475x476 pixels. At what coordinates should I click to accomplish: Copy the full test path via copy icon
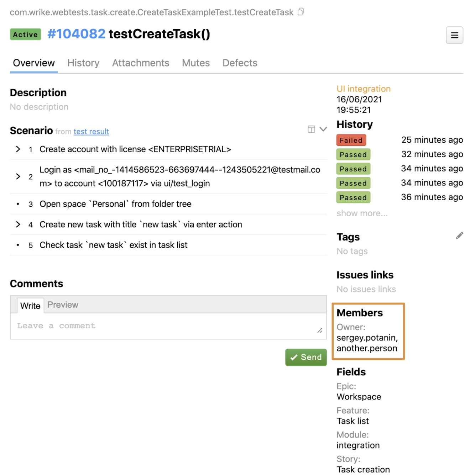point(301,12)
